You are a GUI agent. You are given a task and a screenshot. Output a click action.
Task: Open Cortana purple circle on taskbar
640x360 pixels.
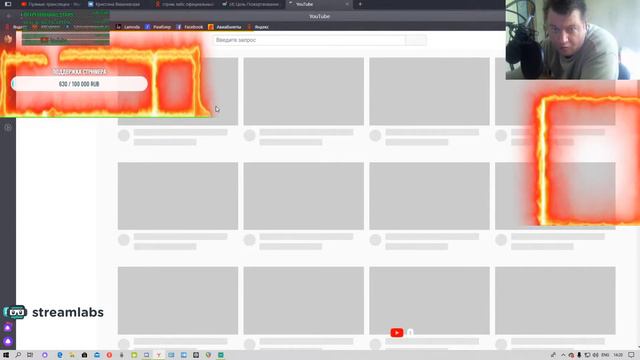click(x=45, y=355)
